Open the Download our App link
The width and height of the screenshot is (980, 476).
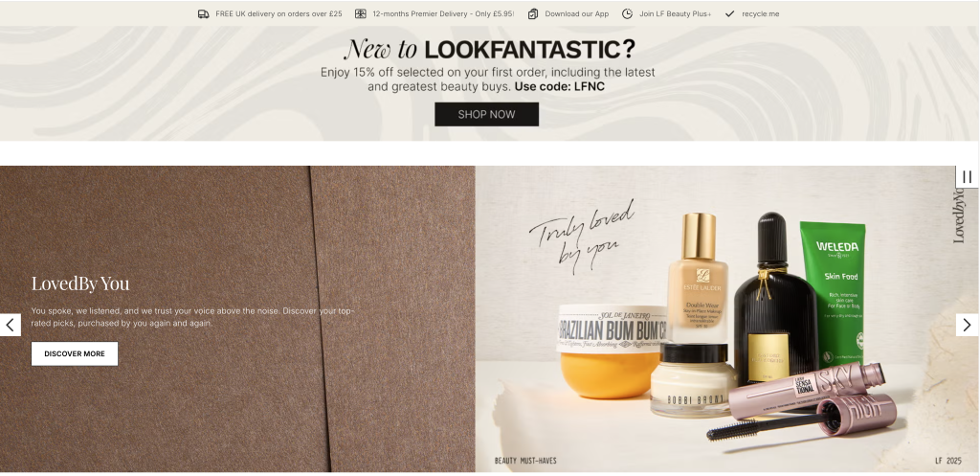coord(577,13)
